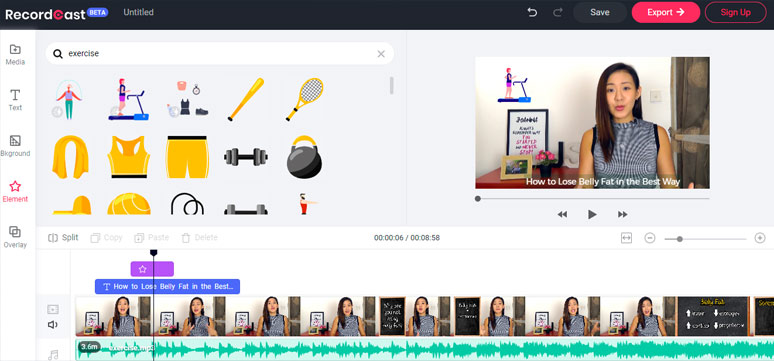Zoom in the timeline
Screen dimensions: 774x361
tap(760, 238)
